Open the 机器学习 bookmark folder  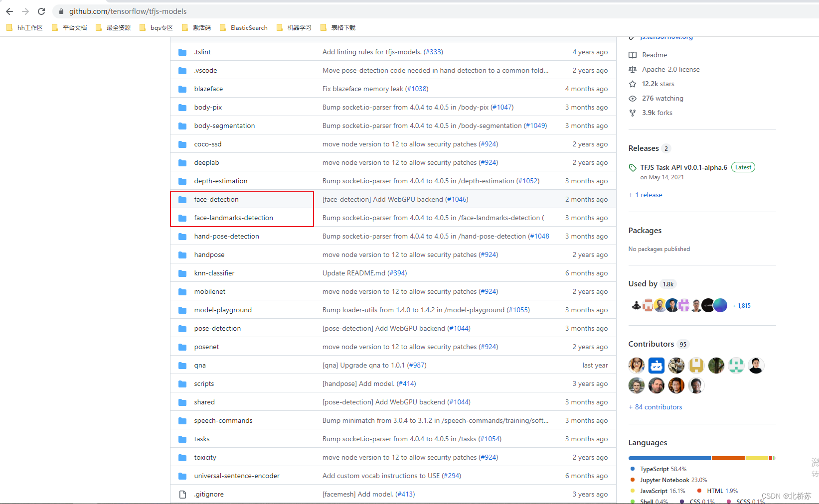coord(294,27)
